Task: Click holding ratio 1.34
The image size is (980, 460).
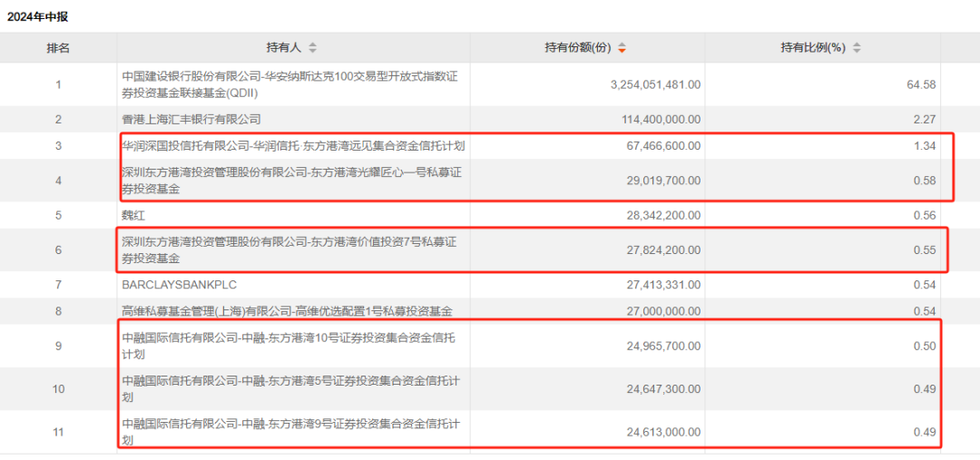Action: coord(926,146)
